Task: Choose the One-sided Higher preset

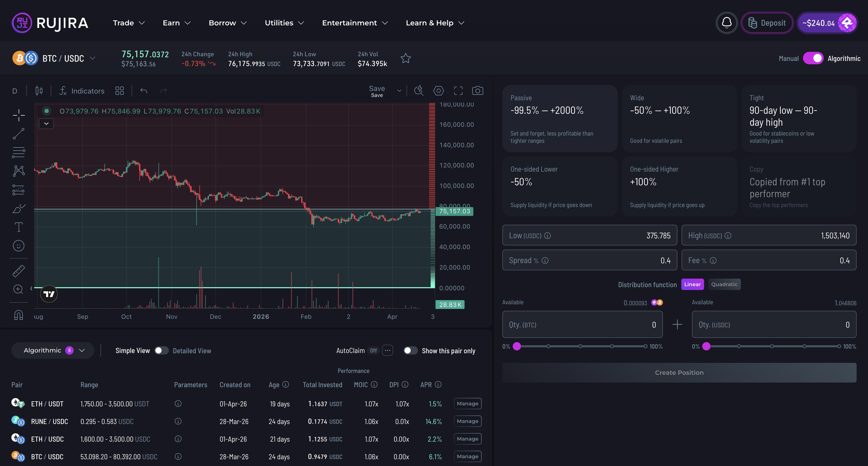Action: tap(679, 186)
